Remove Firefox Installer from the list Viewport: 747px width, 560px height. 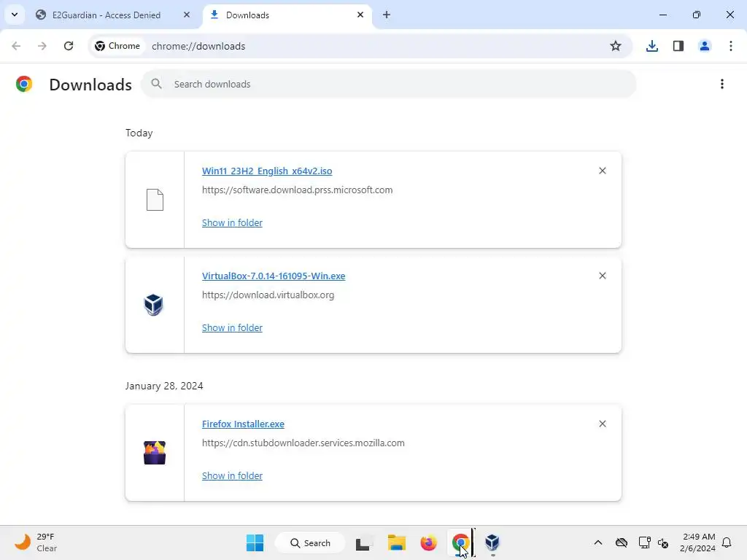coord(602,424)
